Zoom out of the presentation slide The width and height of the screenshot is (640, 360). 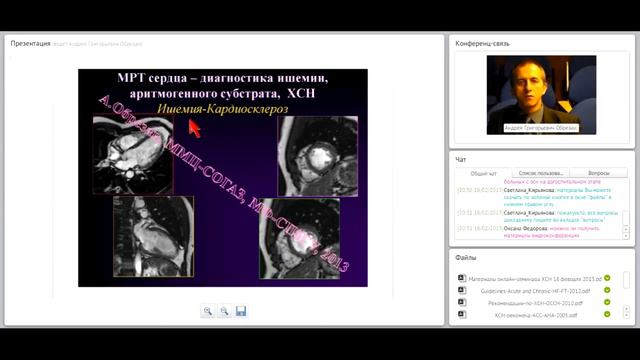coord(224,311)
